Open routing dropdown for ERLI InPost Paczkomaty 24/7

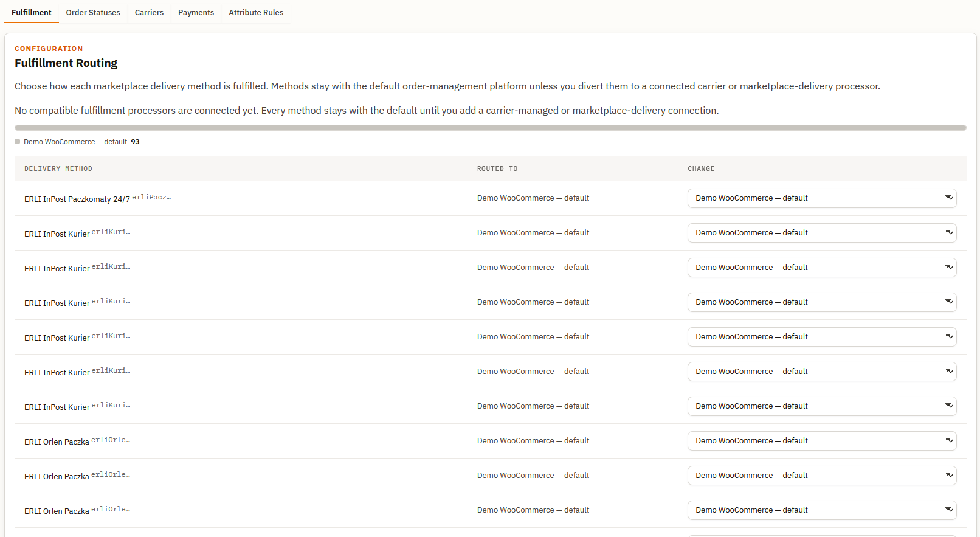point(822,198)
